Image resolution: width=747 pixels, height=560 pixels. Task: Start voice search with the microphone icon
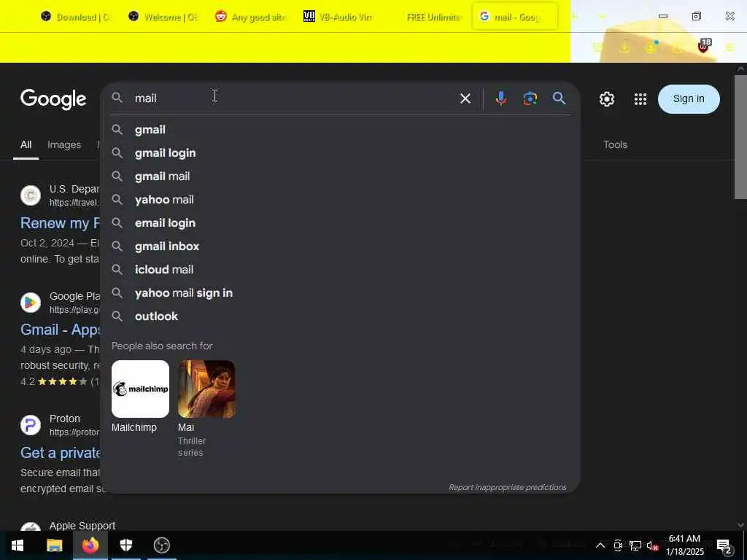coord(500,98)
